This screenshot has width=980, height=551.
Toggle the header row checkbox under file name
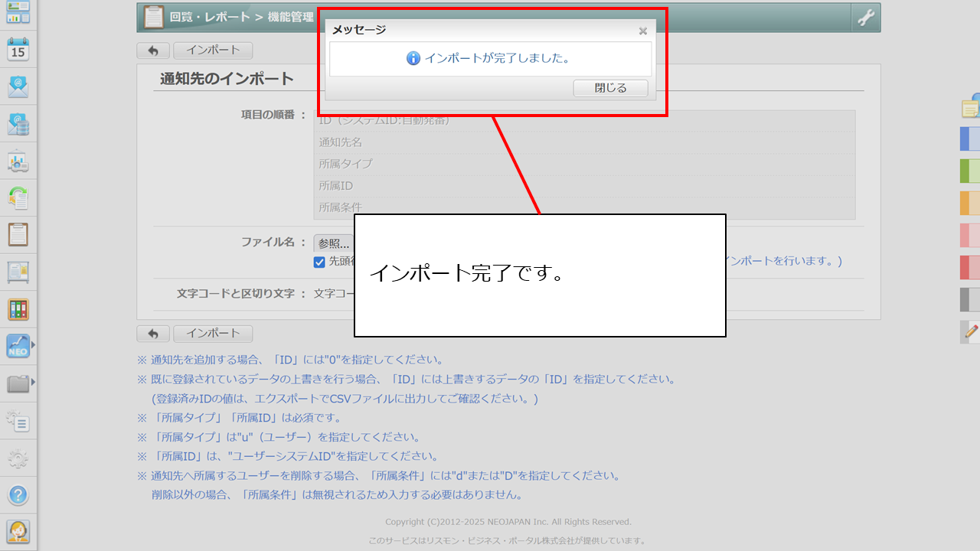319,262
